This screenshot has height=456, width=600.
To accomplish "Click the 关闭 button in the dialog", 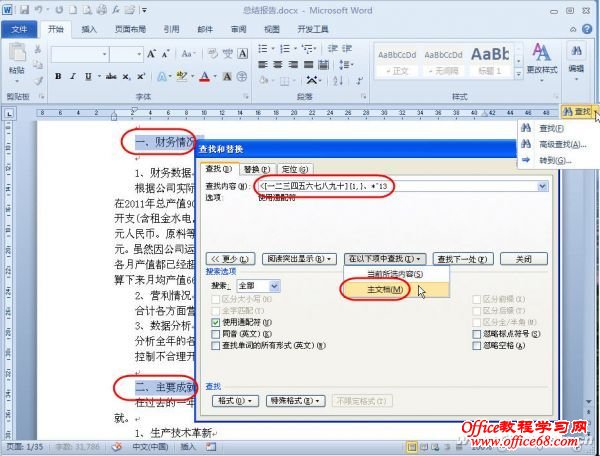I will pyautogui.click(x=523, y=259).
